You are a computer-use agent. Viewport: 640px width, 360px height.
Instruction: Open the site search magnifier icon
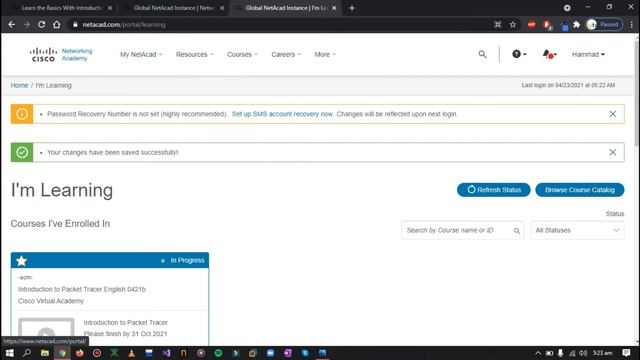(482, 54)
